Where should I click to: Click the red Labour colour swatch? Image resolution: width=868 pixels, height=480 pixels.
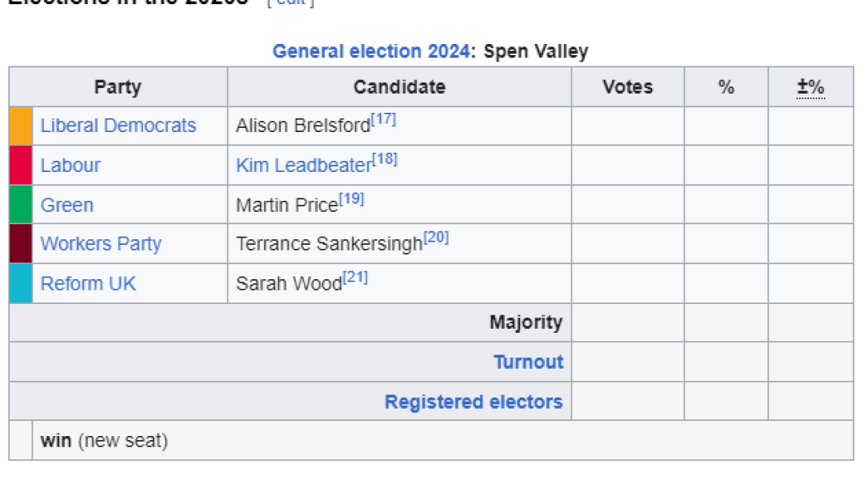point(21,166)
